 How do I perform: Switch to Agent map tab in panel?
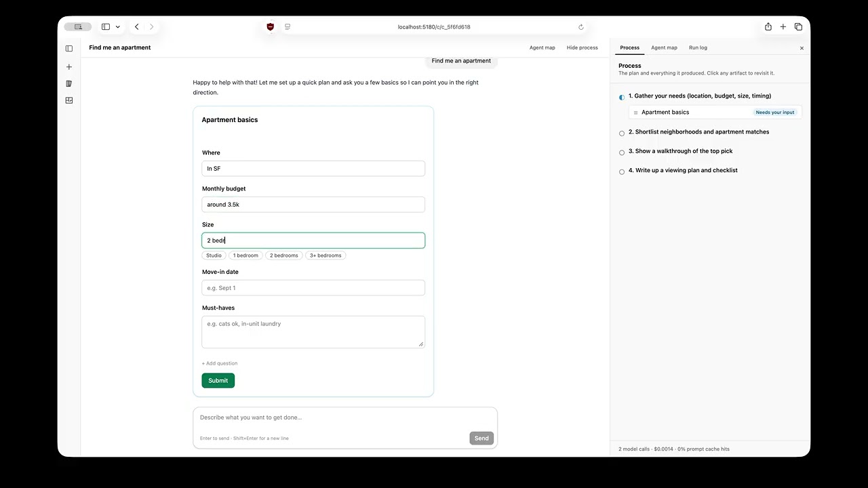coord(664,47)
